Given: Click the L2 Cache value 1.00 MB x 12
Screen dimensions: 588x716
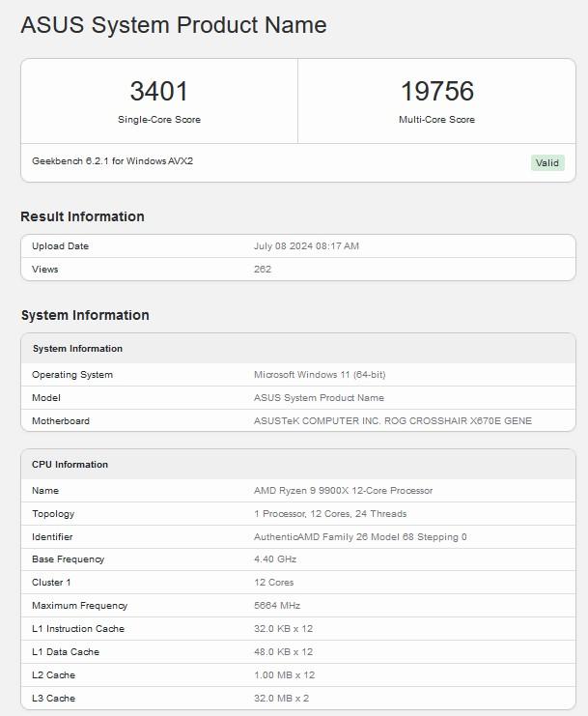Looking at the screenshot, I should [283, 675].
